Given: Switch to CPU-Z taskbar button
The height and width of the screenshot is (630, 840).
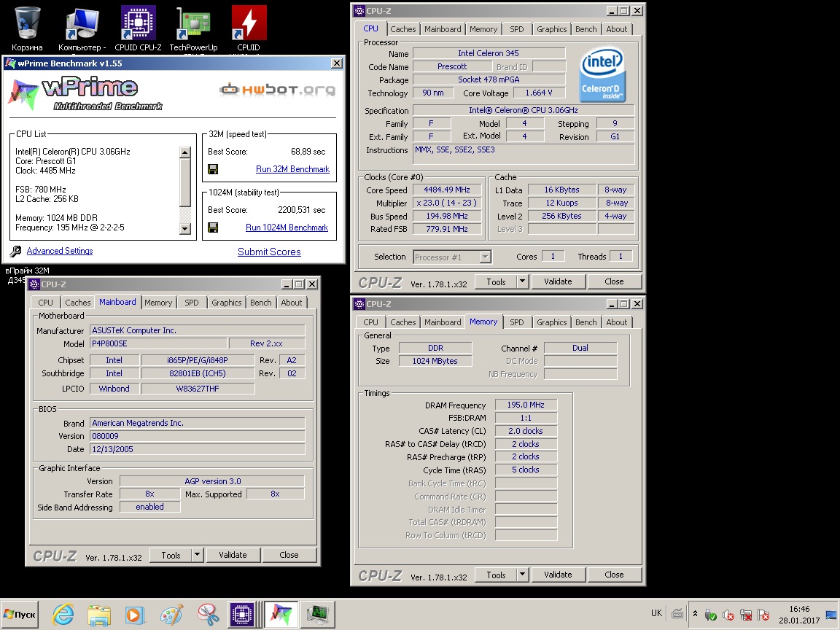Looking at the screenshot, I should 243,615.
